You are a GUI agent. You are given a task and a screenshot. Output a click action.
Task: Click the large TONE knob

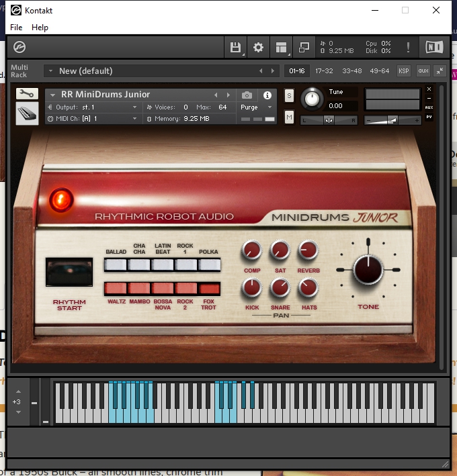coord(368,270)
